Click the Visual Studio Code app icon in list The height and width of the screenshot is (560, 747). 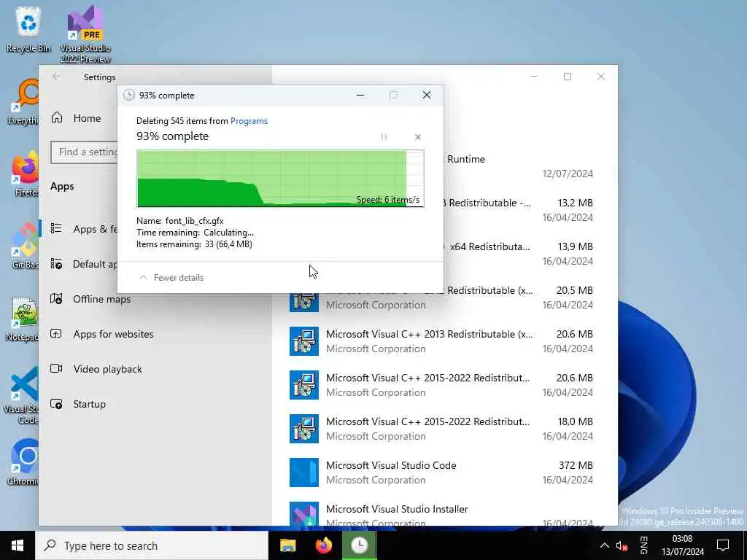304,472
